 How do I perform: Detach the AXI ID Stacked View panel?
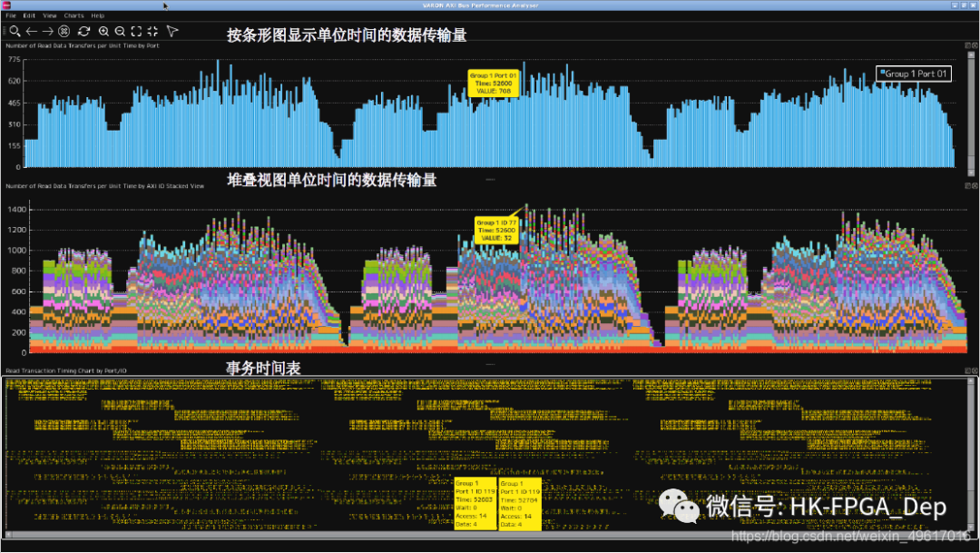tap(967, 186)
